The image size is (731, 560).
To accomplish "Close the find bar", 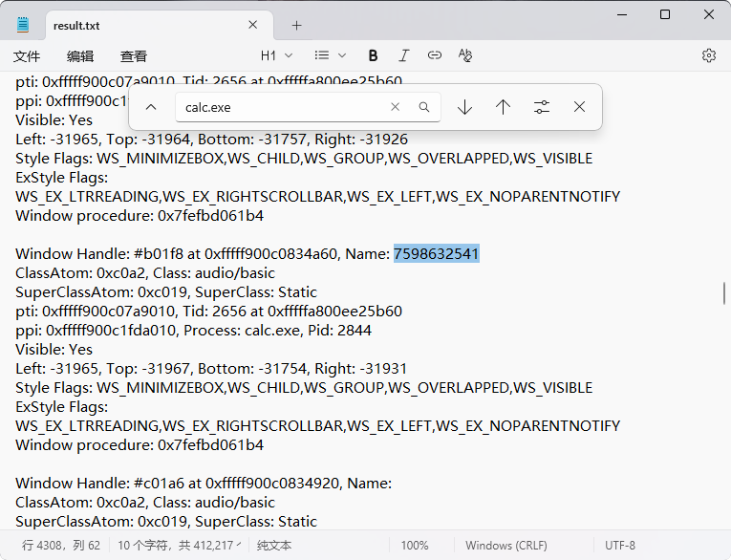I will pyautogui.click(x=579, y=107).
